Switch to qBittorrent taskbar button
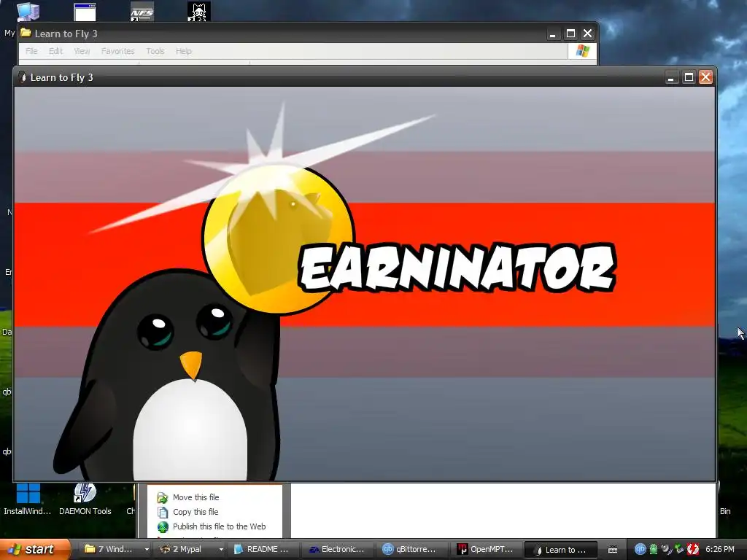This screenshot has width=747, height=560. 413,550
